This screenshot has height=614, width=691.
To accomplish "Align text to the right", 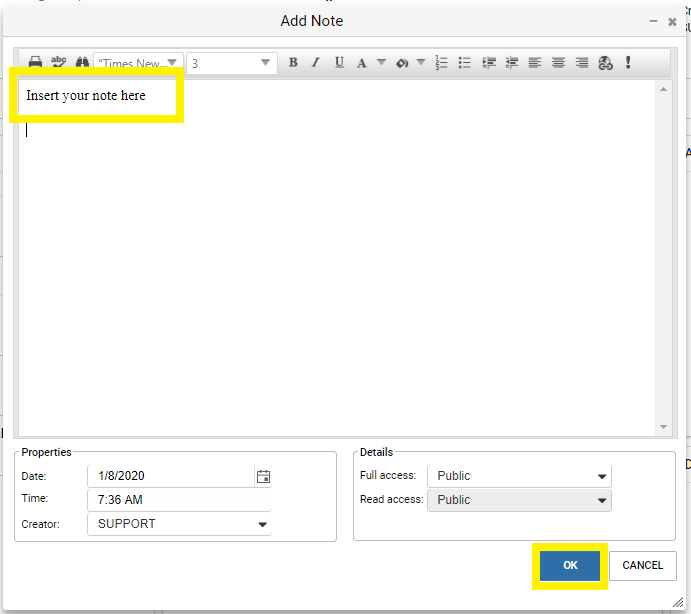I will click(x=581, y=63).
